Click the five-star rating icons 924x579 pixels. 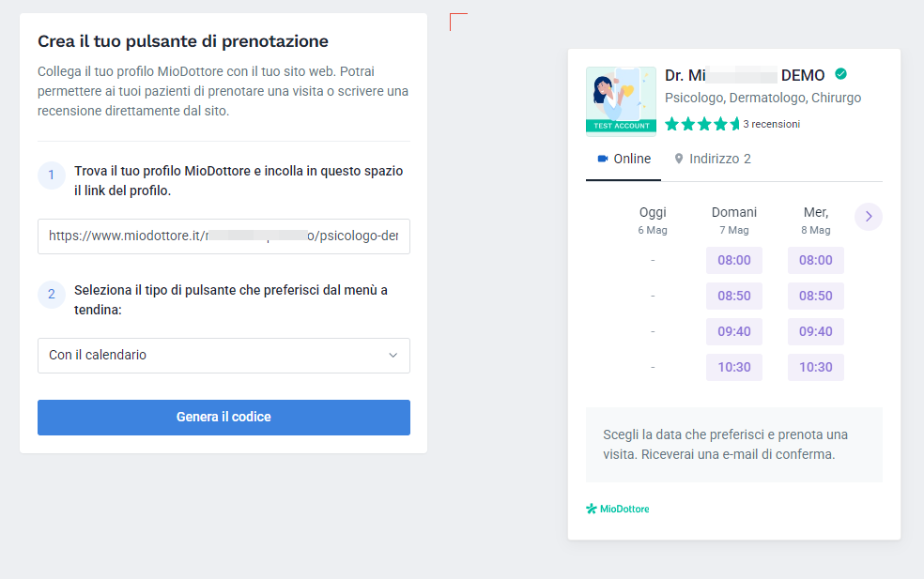(701, 124)
